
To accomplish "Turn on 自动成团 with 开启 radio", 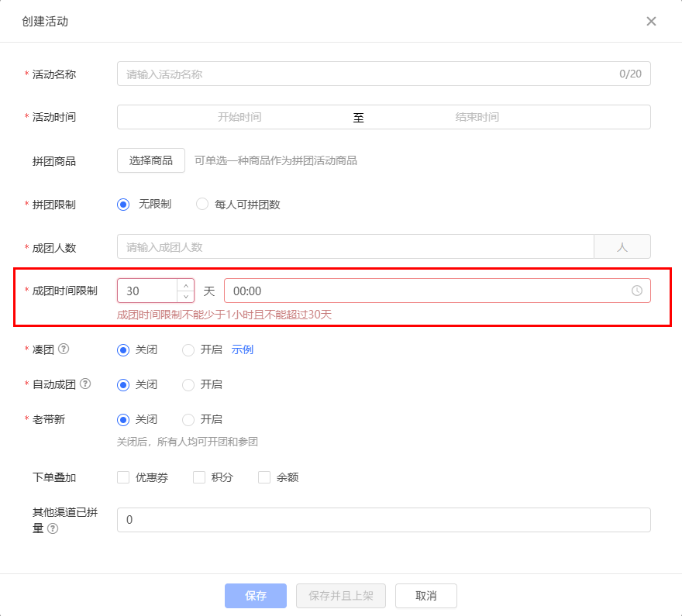I will pyautogui.click(x=188, y=385).
